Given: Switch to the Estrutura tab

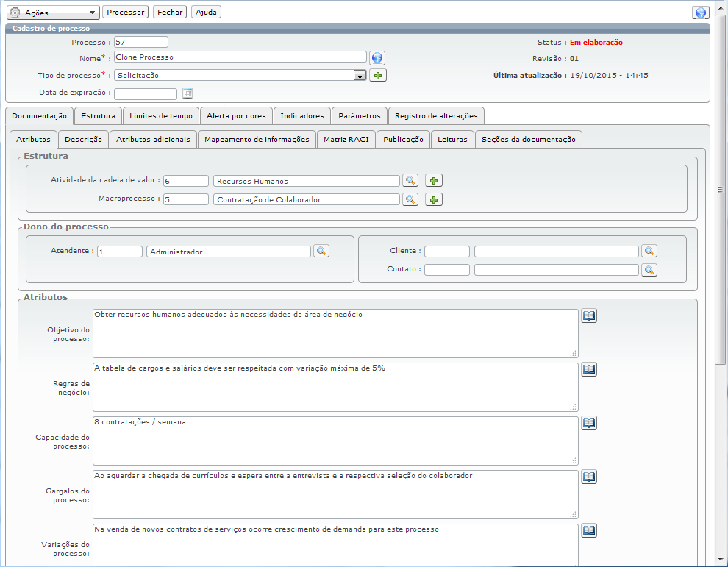Looking at the screenshot, I should tap(98, 116).
